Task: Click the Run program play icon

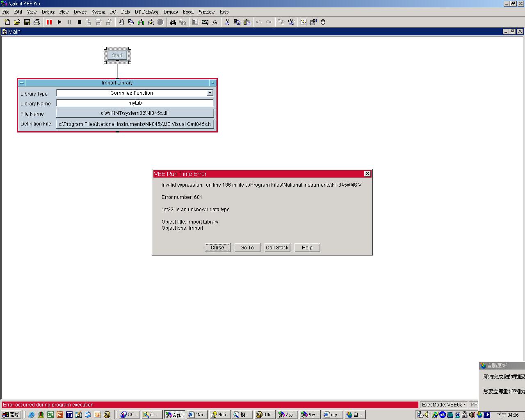Action: (x=59, y=22)
